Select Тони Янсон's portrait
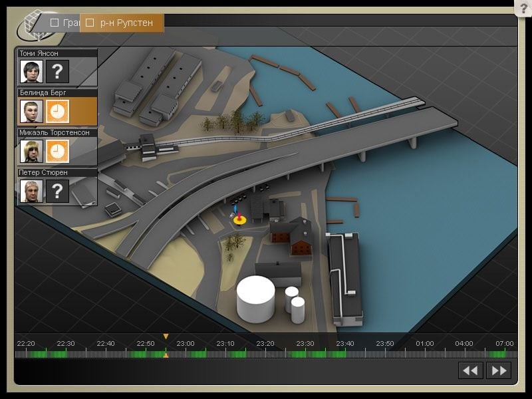This screenshot has width=532, height=399. point(31,71)
